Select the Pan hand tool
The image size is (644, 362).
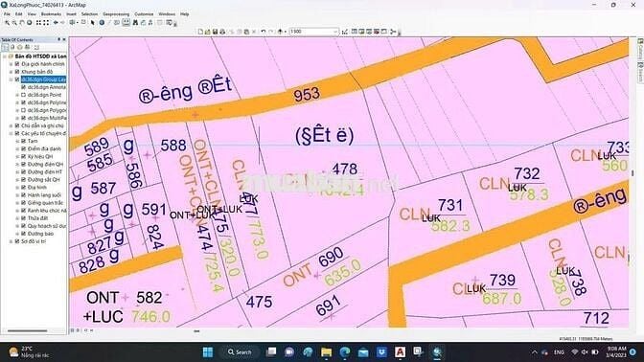click(22, 23)
